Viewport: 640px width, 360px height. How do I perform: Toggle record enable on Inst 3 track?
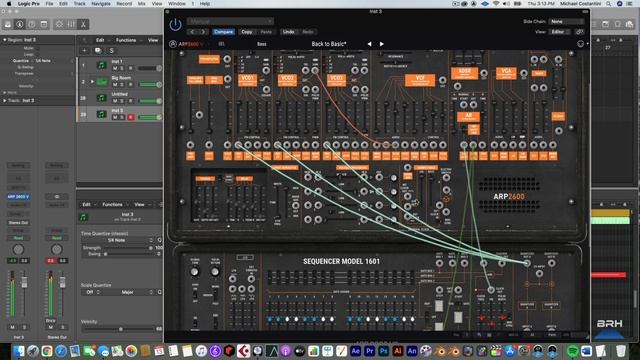131,117
